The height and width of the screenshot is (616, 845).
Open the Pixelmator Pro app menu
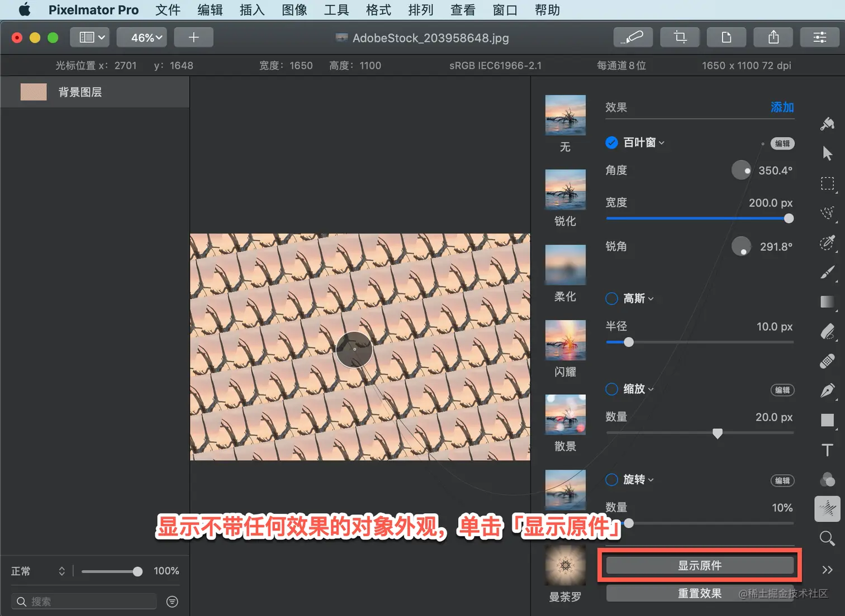coord(93,10)
